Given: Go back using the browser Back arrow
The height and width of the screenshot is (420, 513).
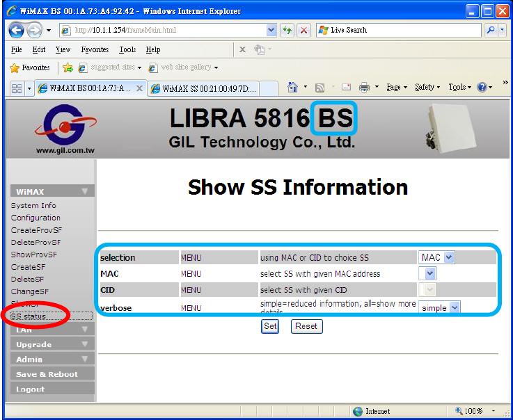Looking at the screenshot, I should (16, 31).
